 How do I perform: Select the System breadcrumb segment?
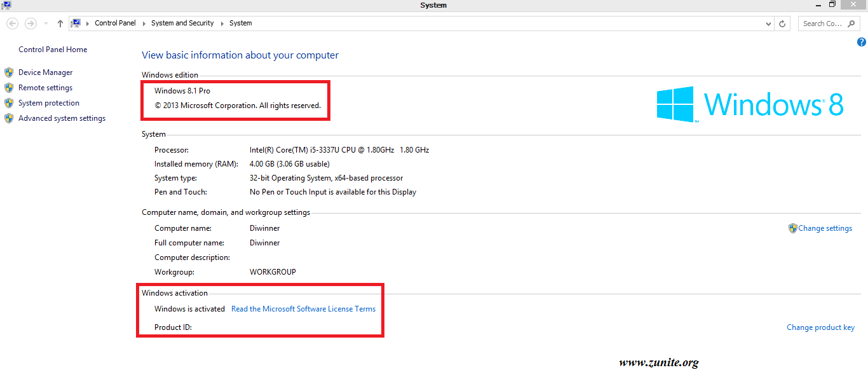[x=241, y=23]
